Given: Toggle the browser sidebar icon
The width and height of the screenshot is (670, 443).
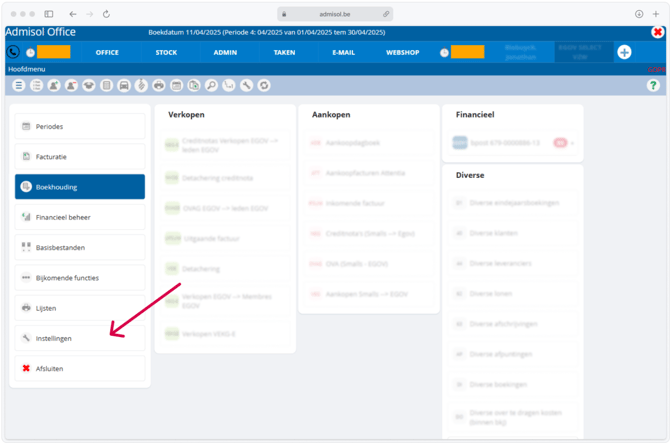Looking at the screenshot, I should (49, 14).
